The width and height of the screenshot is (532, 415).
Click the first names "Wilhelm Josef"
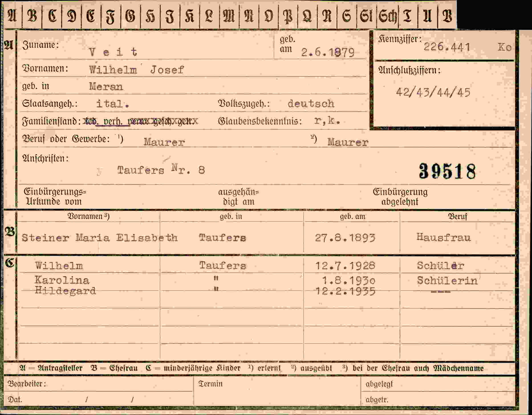(136, 70)
